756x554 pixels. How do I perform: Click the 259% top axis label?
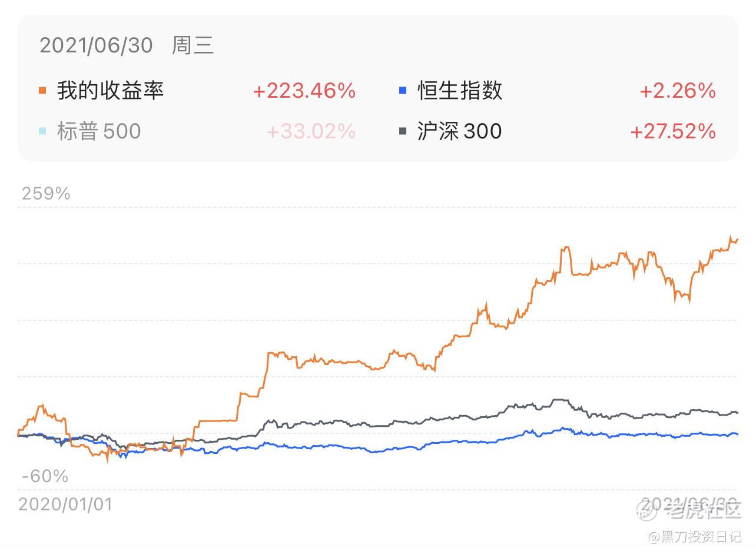tap(46, 194)
